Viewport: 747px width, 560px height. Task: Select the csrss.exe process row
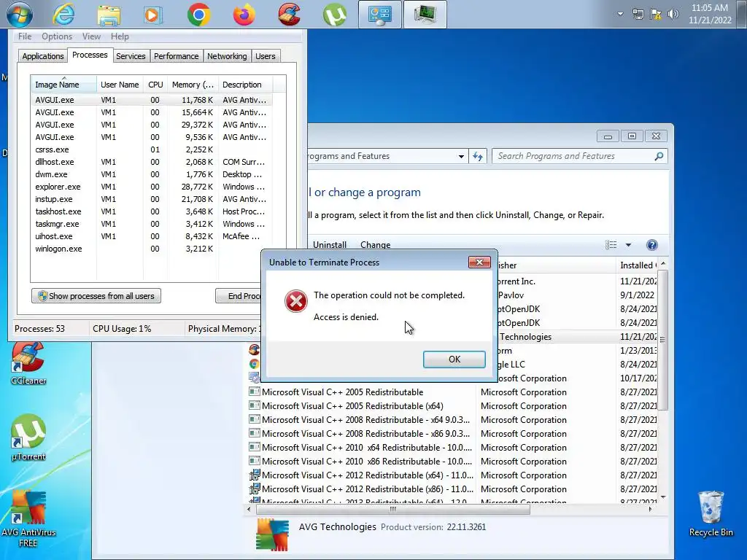152,149
